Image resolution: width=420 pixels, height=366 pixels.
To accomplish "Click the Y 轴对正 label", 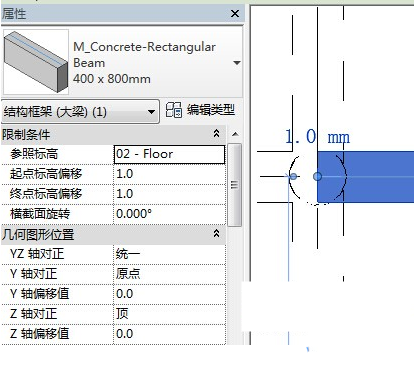I will click(33, 274).
